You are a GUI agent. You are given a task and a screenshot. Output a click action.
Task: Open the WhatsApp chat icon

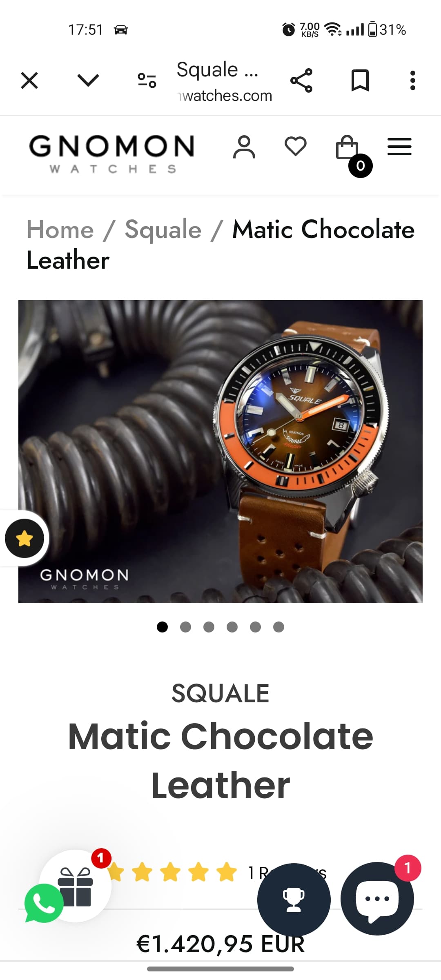point(44,903)
